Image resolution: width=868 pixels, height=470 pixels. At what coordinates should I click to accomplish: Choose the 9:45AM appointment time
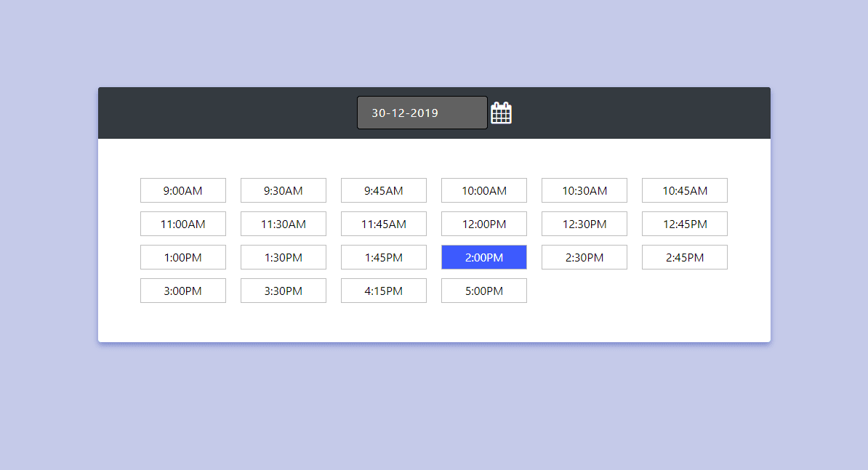click(384, 190)
